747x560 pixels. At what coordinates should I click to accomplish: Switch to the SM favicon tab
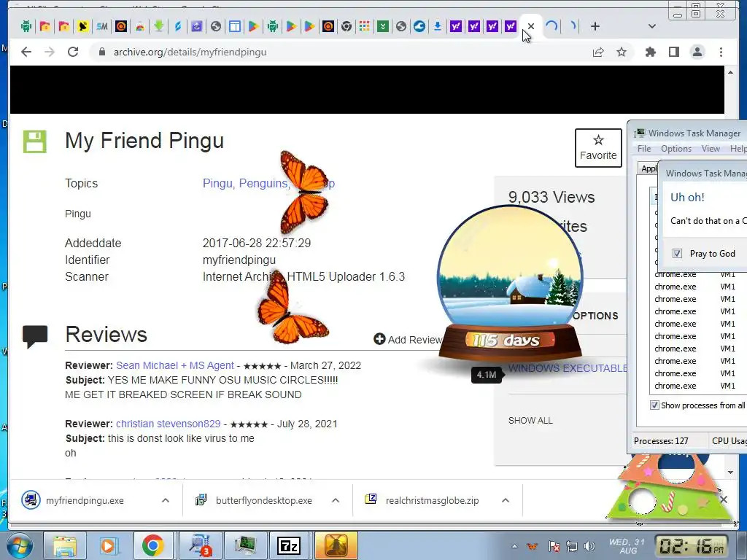coord(101,26)
